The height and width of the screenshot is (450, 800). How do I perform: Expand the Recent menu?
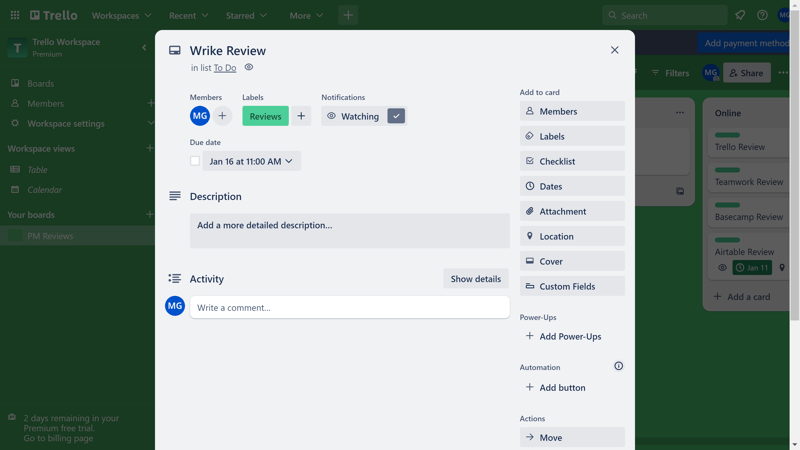click(188, 15)
